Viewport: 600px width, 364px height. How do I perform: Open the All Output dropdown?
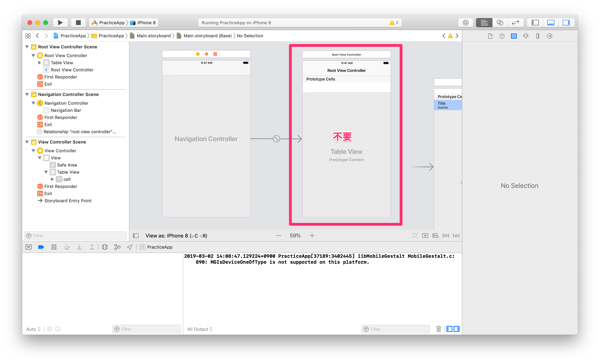coord(200,329)
